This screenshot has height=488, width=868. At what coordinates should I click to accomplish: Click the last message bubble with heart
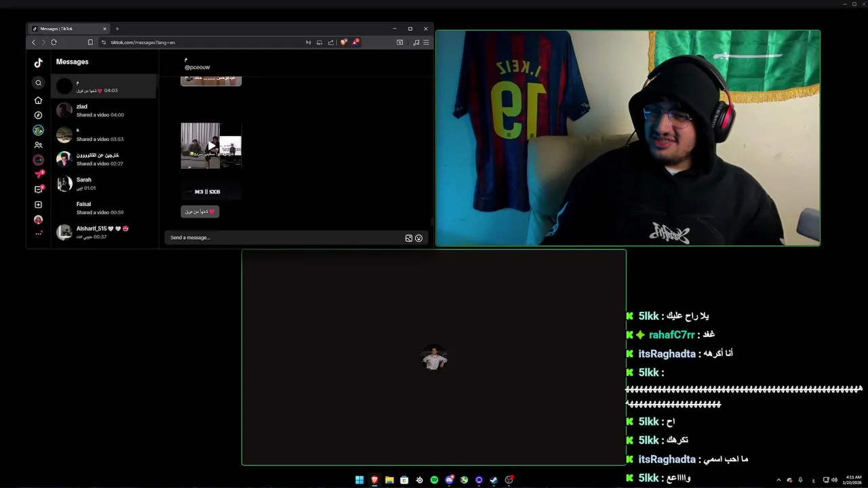click(200, 211)
